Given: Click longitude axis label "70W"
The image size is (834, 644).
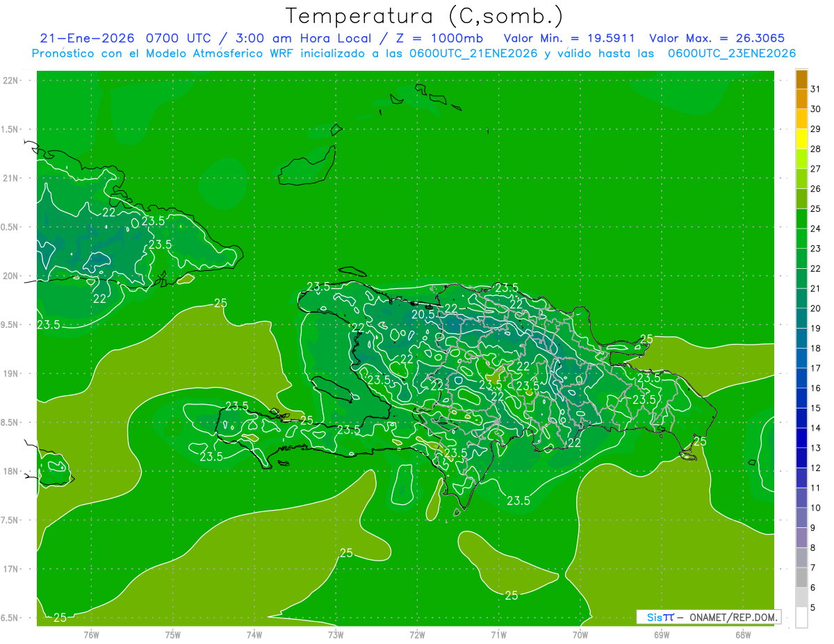Looking at the screenshot, I should click(580, 634).
